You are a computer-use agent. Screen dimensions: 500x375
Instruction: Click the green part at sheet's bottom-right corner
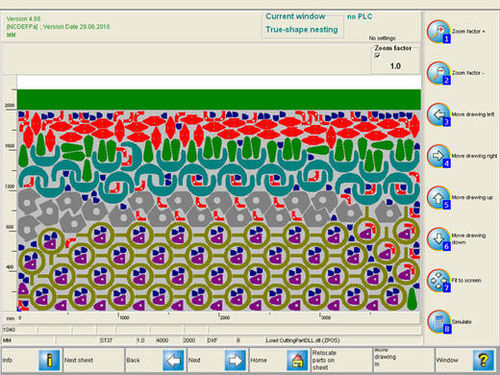tap(412, 299)
